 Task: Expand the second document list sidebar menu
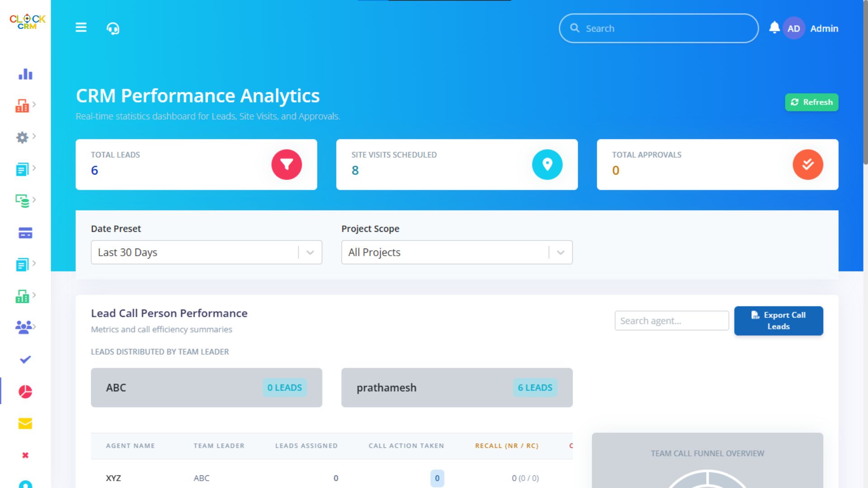(x=25, y=264)
